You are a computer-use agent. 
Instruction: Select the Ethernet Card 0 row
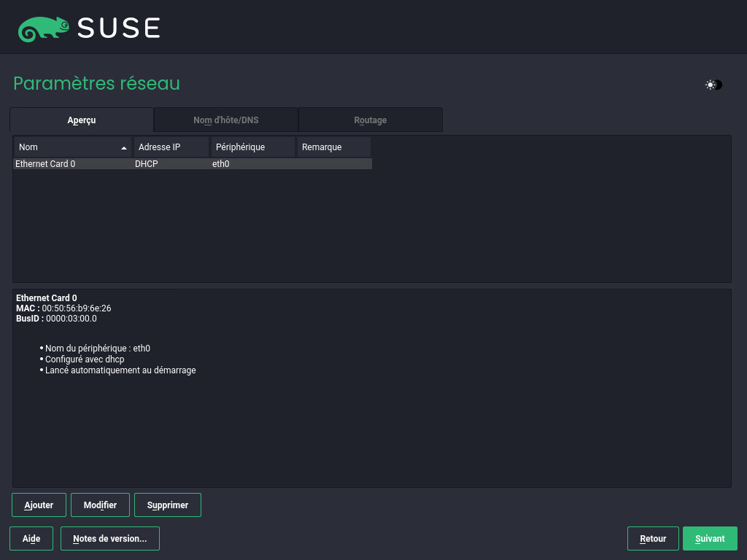(45, 164)
